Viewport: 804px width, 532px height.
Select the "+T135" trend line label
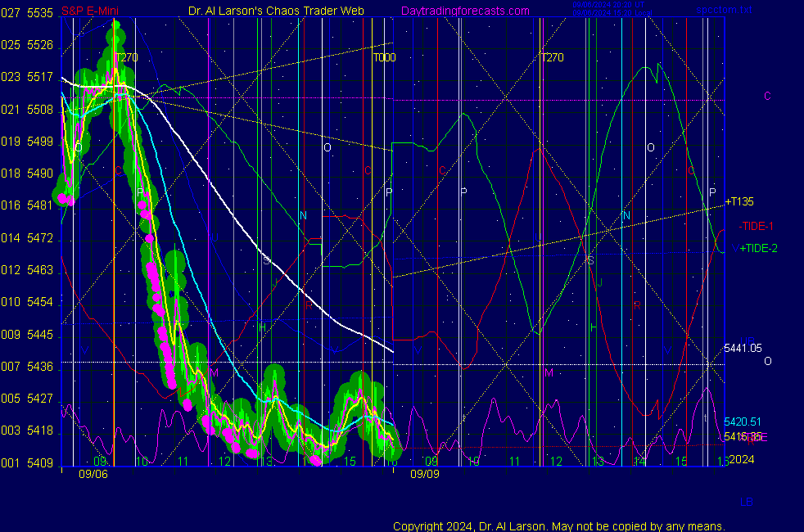(x=740, y=201)
